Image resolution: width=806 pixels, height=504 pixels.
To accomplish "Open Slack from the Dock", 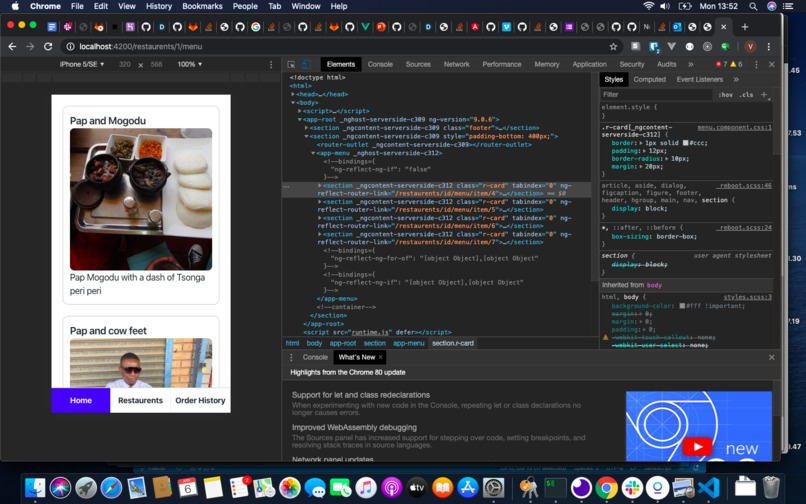I will click(632, 488).
